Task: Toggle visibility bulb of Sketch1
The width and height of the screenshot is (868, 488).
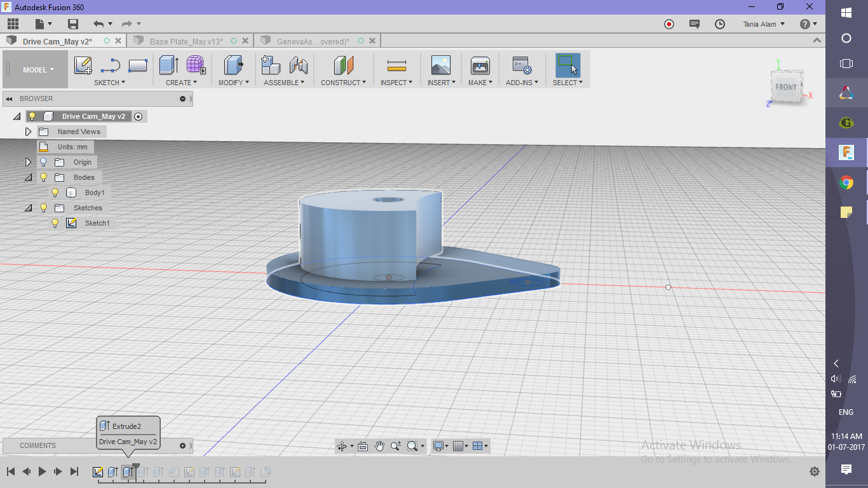Action: 55,223
